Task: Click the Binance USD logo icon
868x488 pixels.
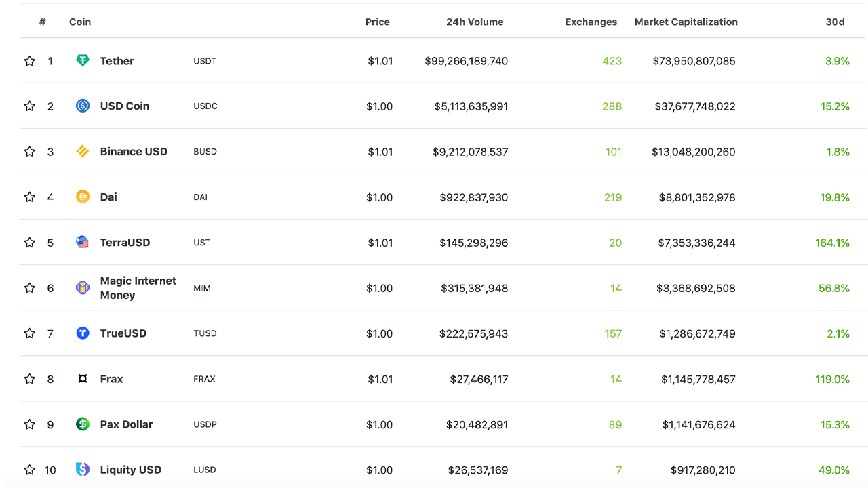Action: (x=83, y=151)
